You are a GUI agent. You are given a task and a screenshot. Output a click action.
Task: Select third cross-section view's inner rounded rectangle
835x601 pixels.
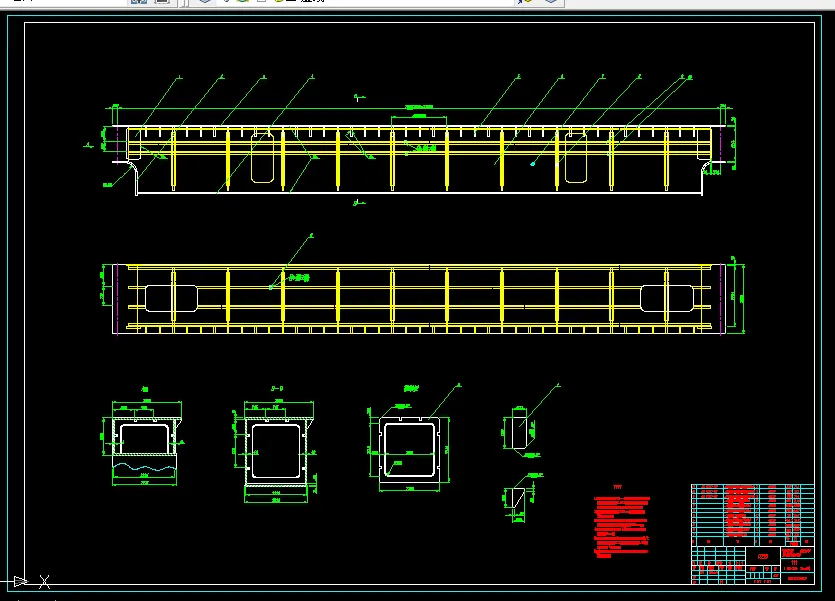coord(410,450)
